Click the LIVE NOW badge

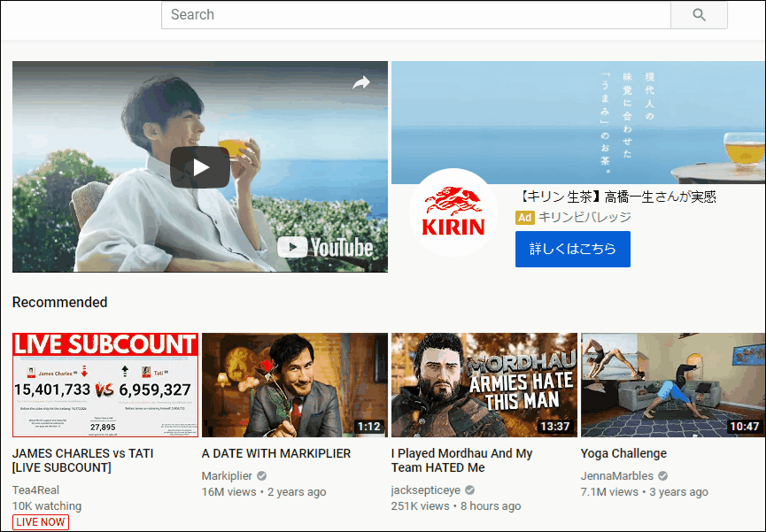click(41, 521)
